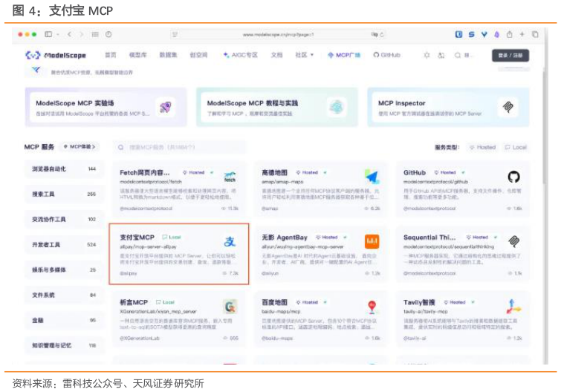Open Hosted dropdown arrow on Tavily智搜 card

[x=473, y=302]
